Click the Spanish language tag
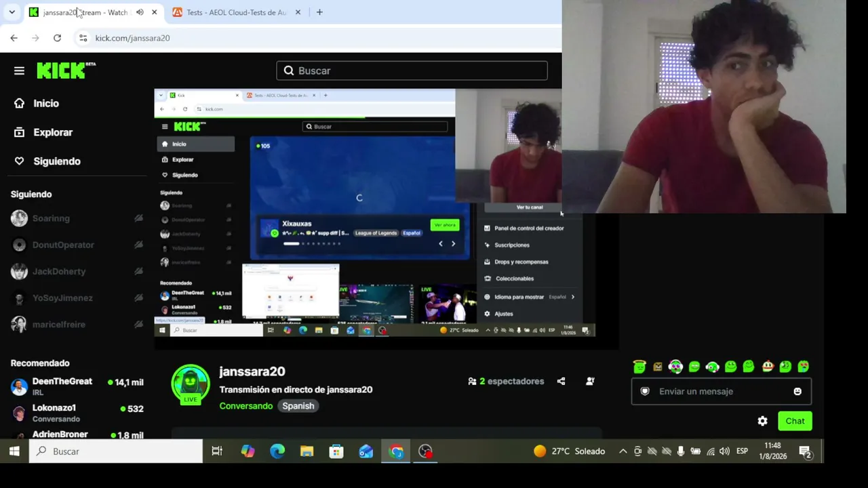 pos(298,406)
